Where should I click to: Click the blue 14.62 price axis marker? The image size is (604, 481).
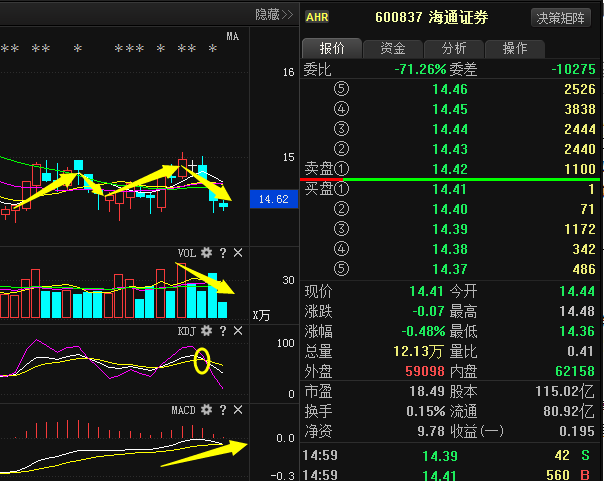click(272, 199)
